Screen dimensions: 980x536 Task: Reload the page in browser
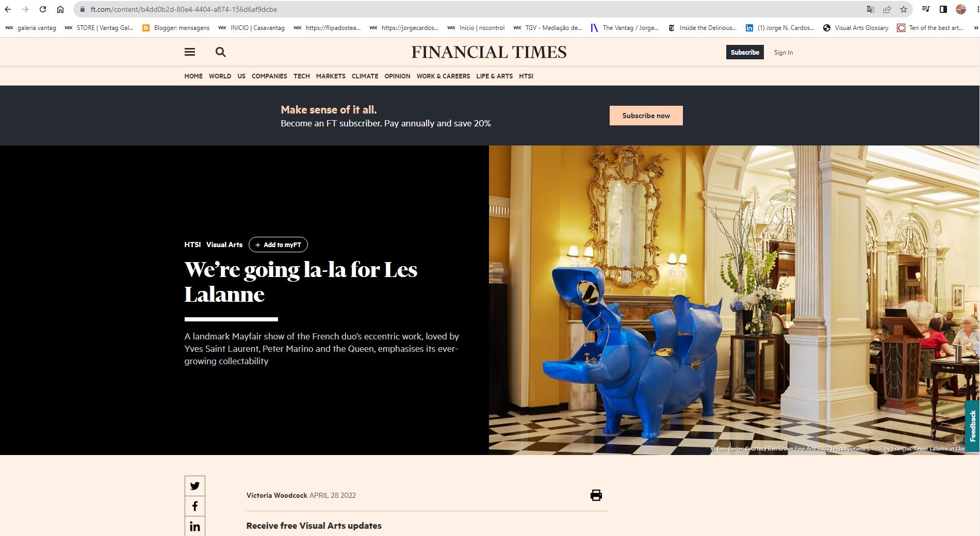(x=43, y=9)
